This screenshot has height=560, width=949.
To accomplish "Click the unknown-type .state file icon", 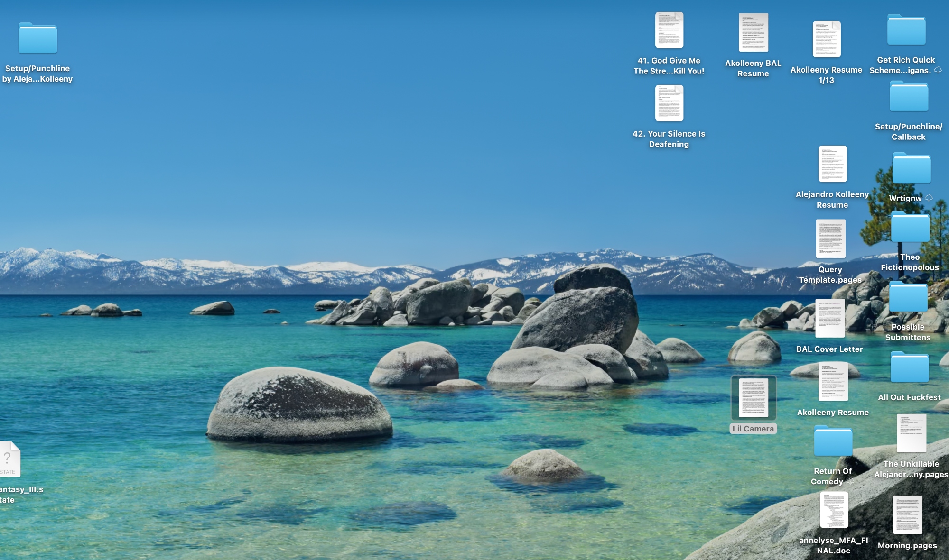I will [x=9, y=459].
